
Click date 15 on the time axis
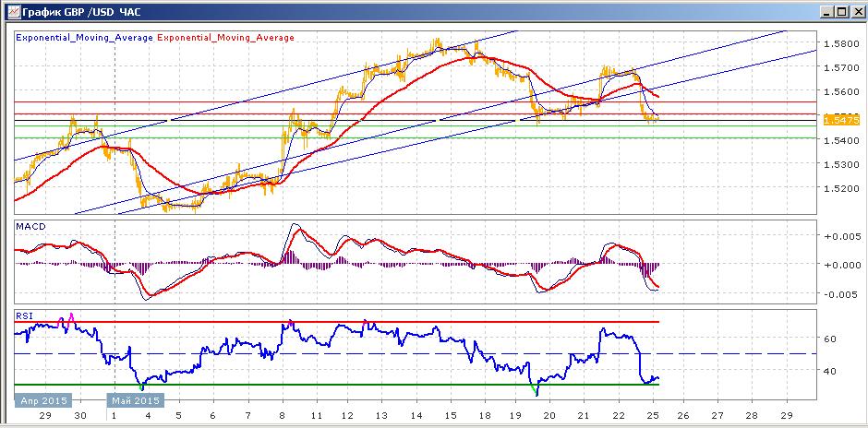click(452, 415)
